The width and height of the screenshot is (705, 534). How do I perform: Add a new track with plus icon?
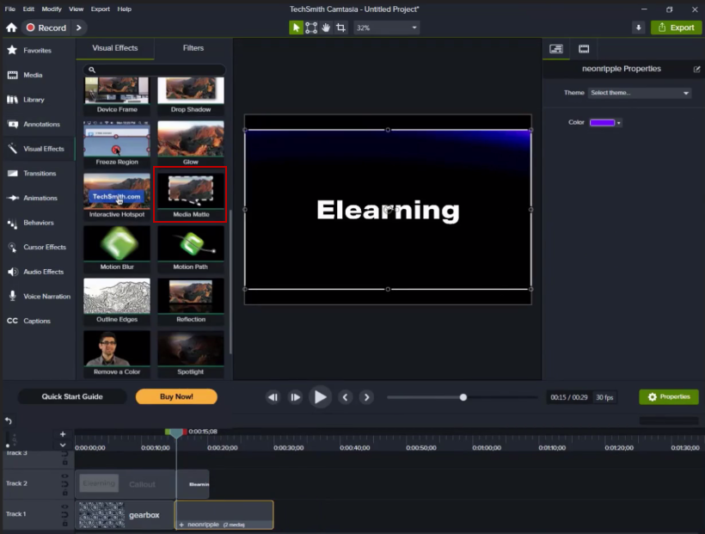63,434
